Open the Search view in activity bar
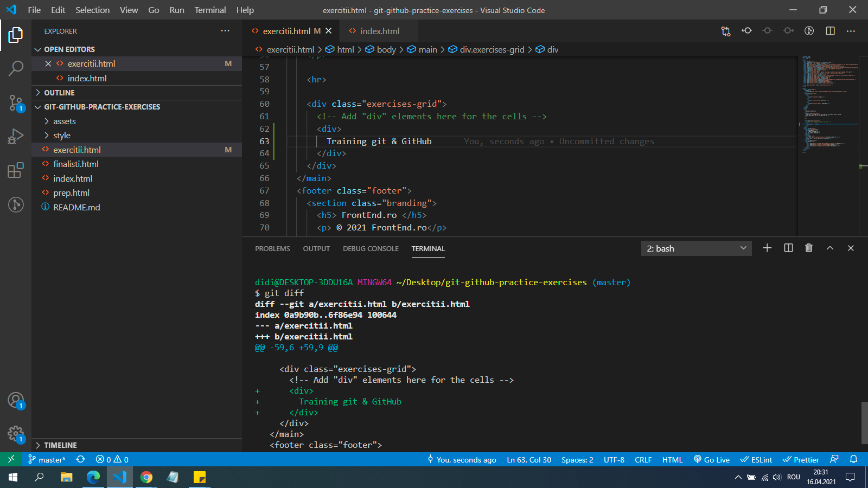Viewport: 868px width, 488px height. (x=16, y=68)
